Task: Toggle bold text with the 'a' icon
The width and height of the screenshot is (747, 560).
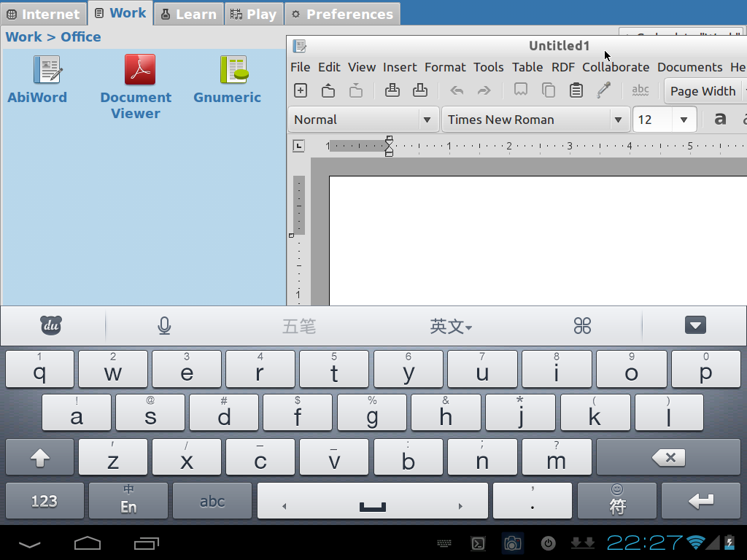Action: click(720, 119)
